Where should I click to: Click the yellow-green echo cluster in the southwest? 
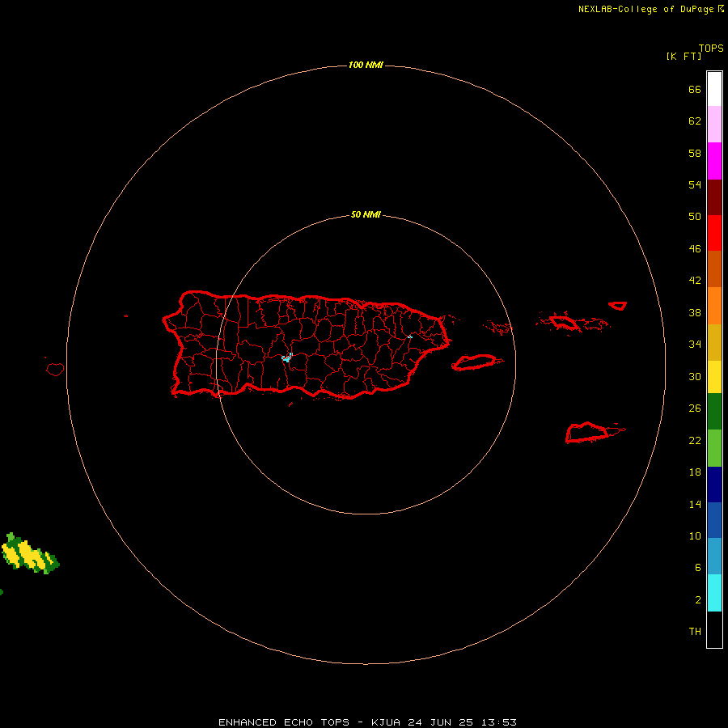click(30, 555)
